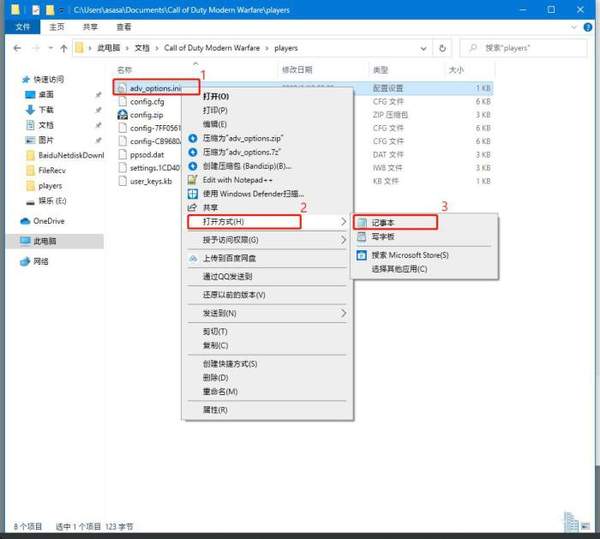
Task: Open the 文件 tab
Action: [23, 27]
